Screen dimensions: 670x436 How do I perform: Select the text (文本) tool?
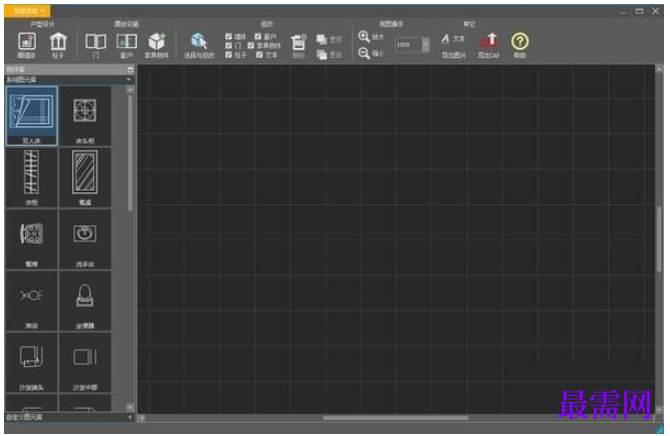click(x=453, y=39)
